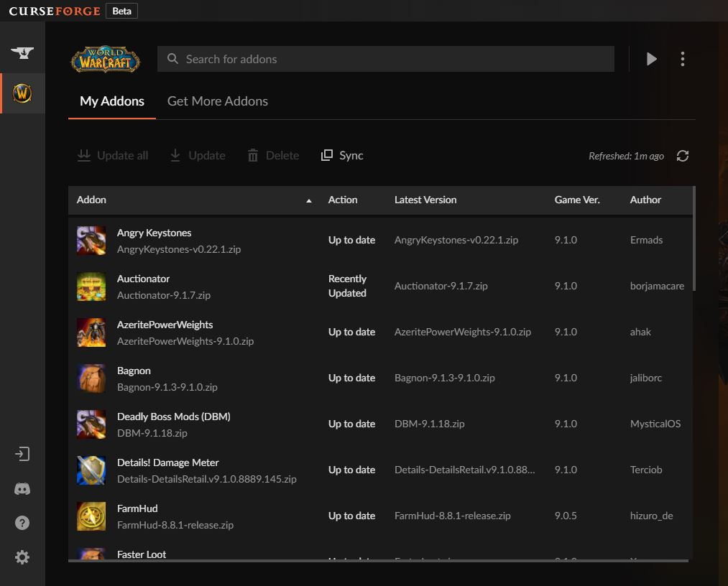Sort by the Game Ver. column header
This screenshot has height=586, width=728.
point(577,200)
